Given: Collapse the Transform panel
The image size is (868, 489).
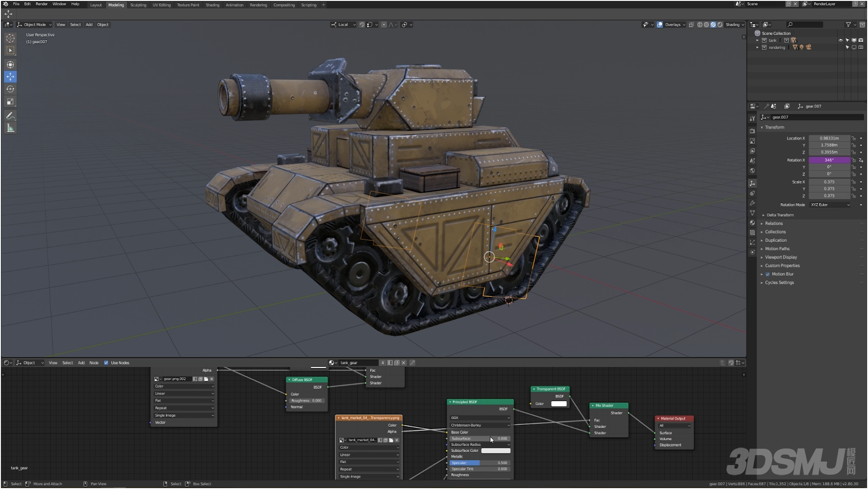Looking at the screenshot, I should pyautogui.click(x=774, y=128).
